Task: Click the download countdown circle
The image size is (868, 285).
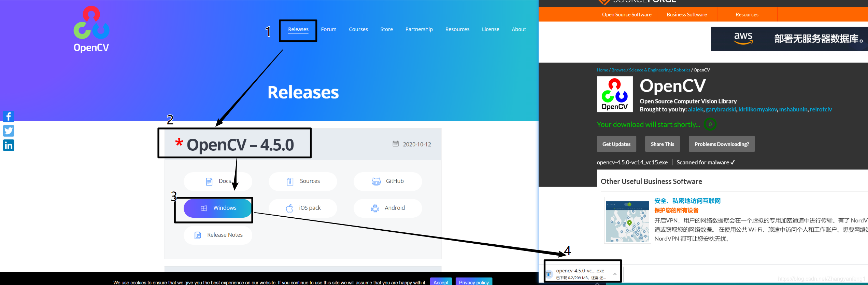Action: click(x=710, y=124)
